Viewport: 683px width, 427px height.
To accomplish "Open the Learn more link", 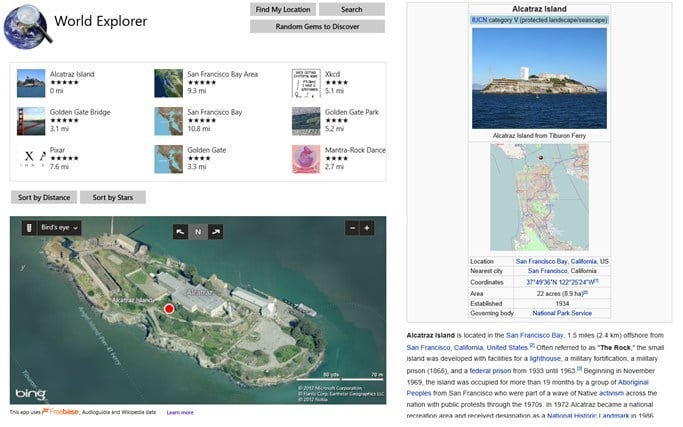I will [x=180, y=412].
